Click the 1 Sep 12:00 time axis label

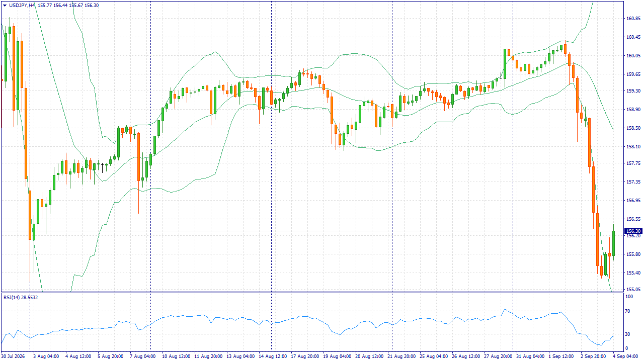561,356
